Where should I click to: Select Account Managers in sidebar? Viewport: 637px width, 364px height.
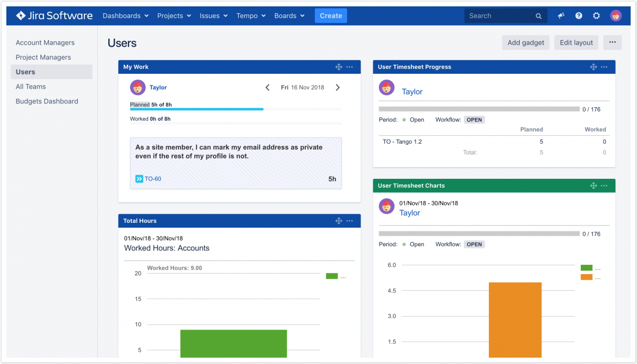[x=45, y=42]
